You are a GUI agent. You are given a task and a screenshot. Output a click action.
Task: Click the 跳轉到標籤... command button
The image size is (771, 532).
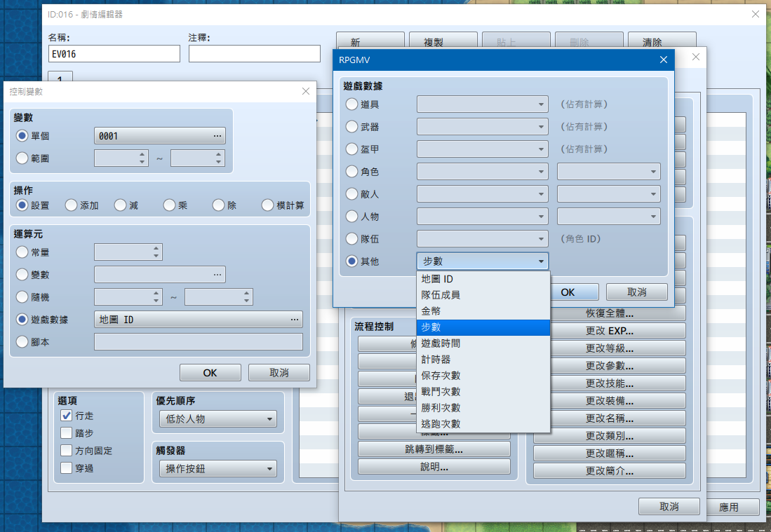click(x=434, y=449)
